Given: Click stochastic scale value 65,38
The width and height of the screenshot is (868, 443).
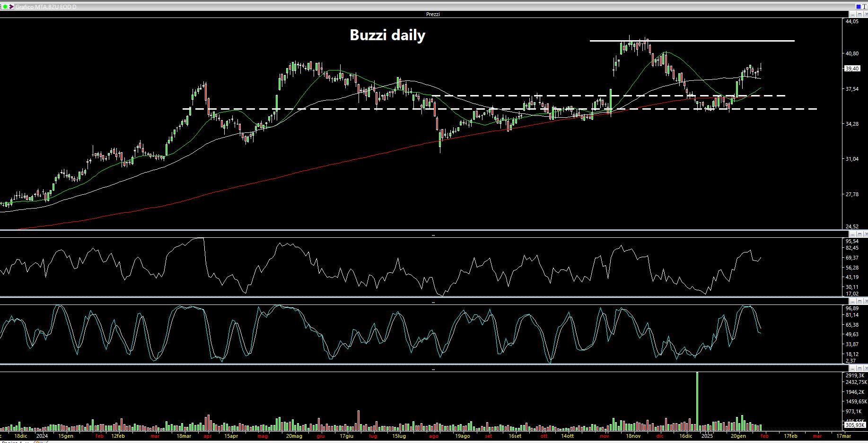Looking at the screenshot, I should tap(852, 325).
